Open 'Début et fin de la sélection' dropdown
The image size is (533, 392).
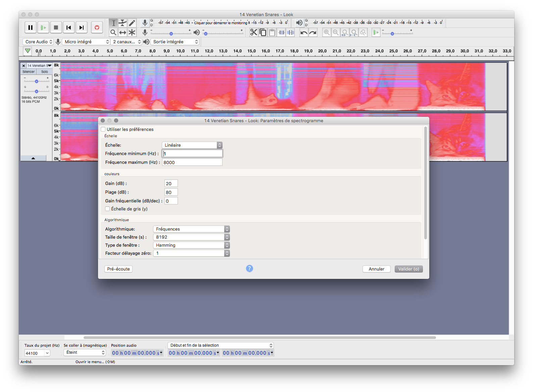[221, 345]
